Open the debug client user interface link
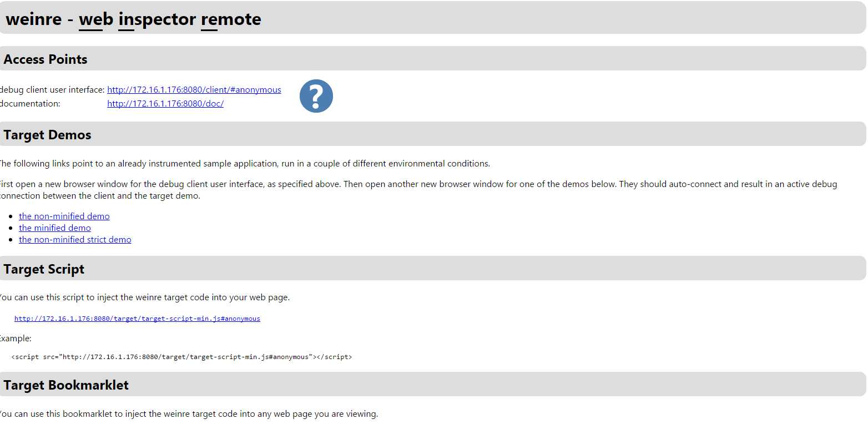The image size is (868, 424). point(194,89)
